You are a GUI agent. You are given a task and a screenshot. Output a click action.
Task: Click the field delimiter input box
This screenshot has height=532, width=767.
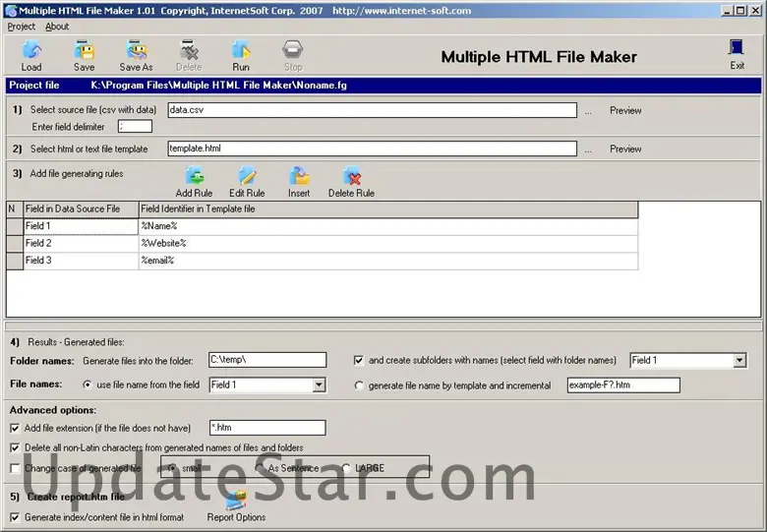[x=135, y=127]
